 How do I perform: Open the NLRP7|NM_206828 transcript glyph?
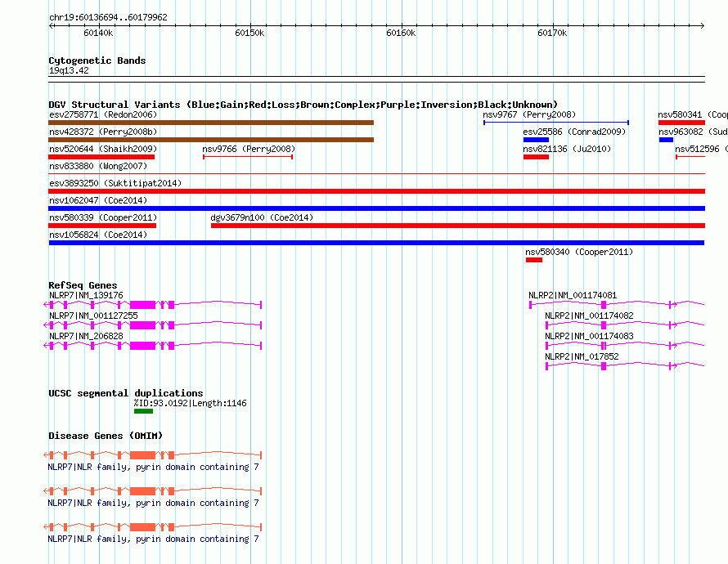pyautogui.click(x=153, y=346)
